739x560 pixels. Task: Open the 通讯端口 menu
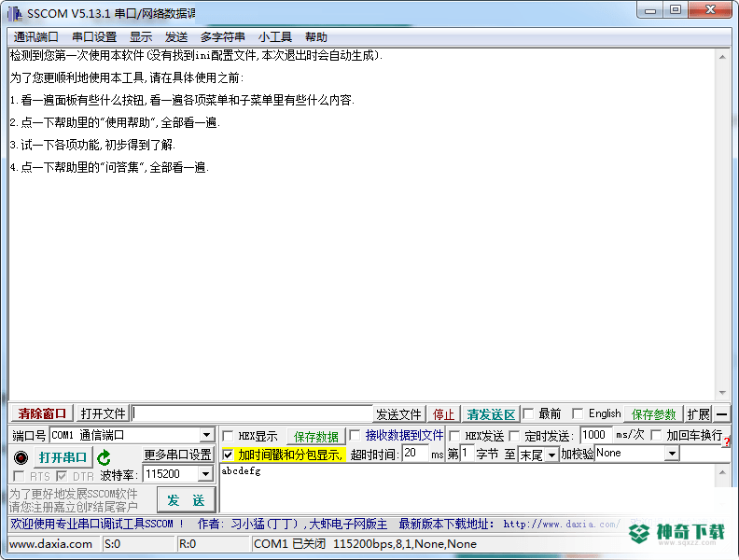(35, 36)
